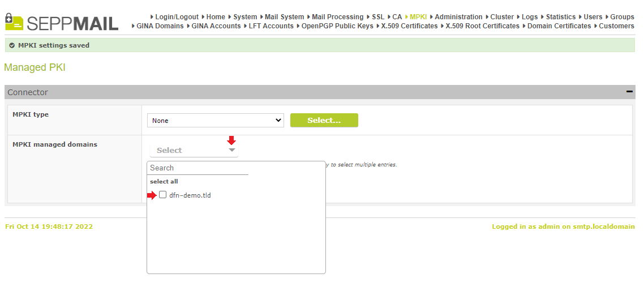Click the Customers menu link

click(616, 26)
